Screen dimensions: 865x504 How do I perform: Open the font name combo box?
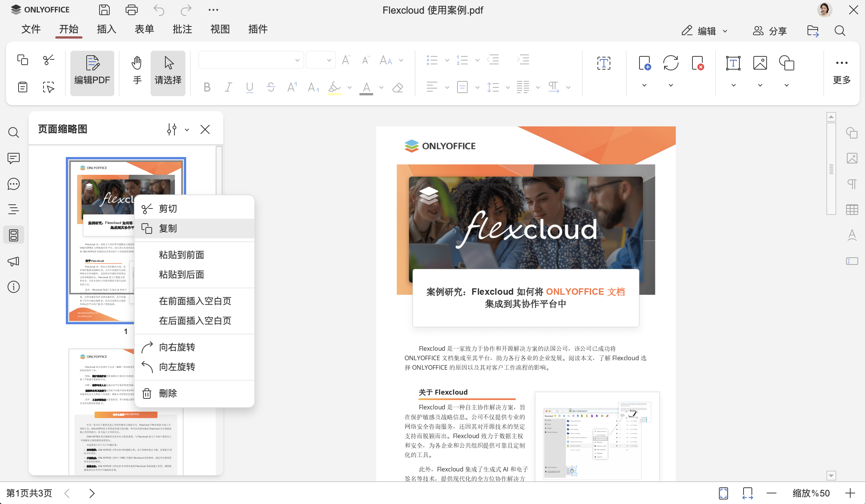click(x=251, y=60)
